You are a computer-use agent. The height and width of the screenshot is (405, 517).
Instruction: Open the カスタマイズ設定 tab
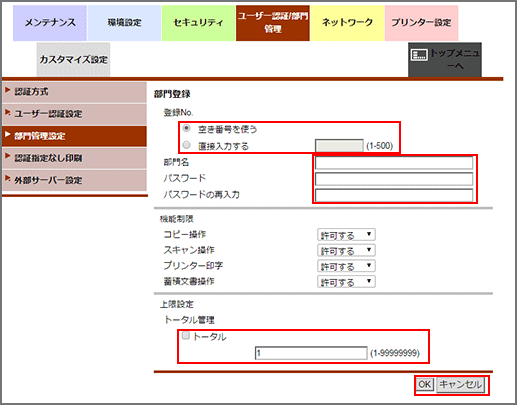point(73,60)
